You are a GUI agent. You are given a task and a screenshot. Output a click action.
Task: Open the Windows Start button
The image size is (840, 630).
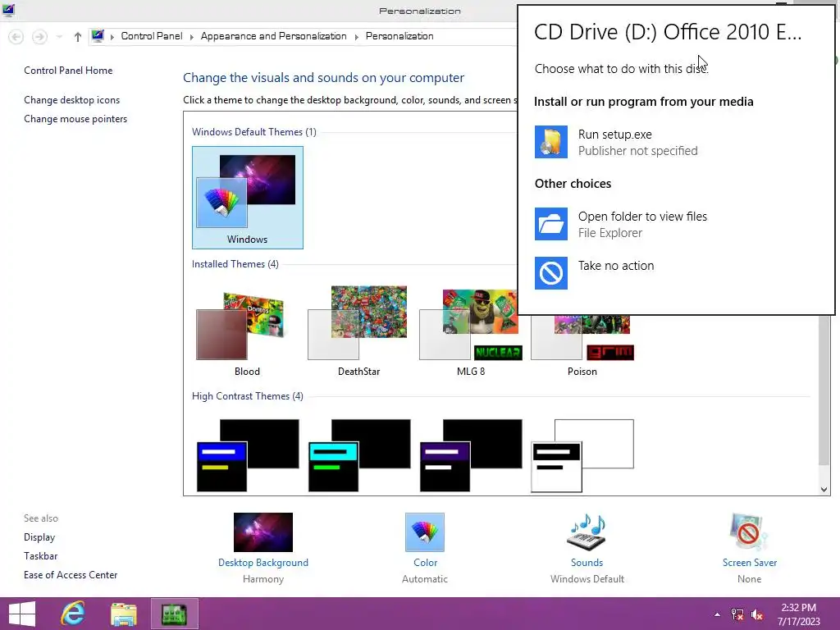[22, 614]
